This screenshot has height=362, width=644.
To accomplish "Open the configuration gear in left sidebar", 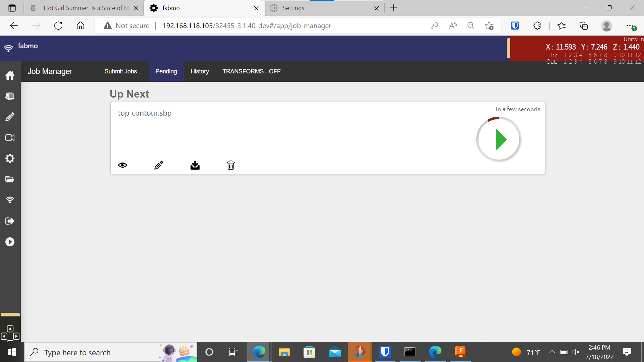I will pos(10,159).
